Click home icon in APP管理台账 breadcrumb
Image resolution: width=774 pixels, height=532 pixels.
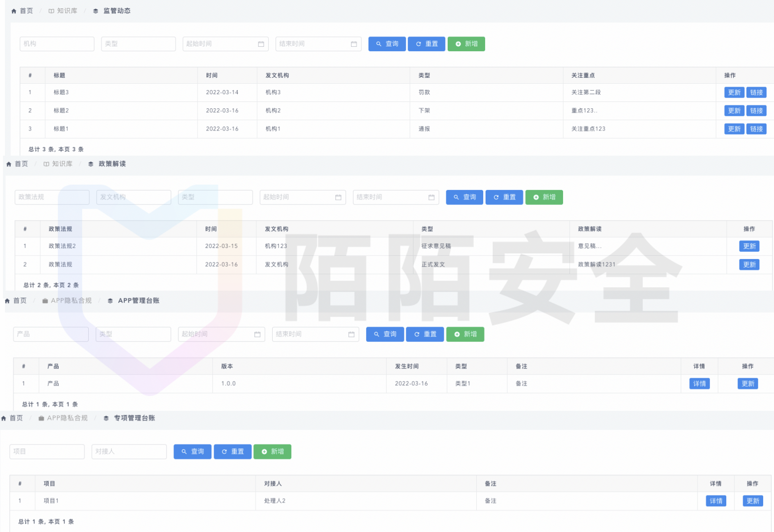pyautogui.click(x=7, y=301)
